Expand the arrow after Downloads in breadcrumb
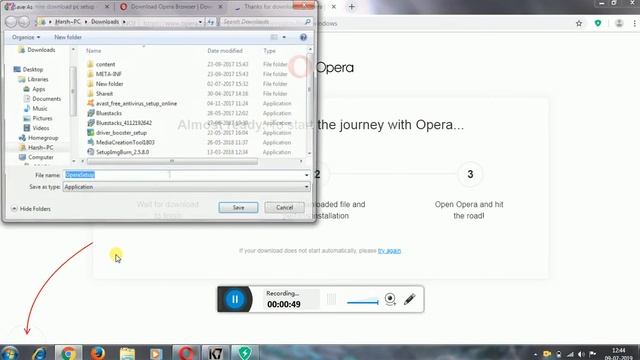Image resolution: width=640 pixels, height=360 pixels. tap(124, 22)
